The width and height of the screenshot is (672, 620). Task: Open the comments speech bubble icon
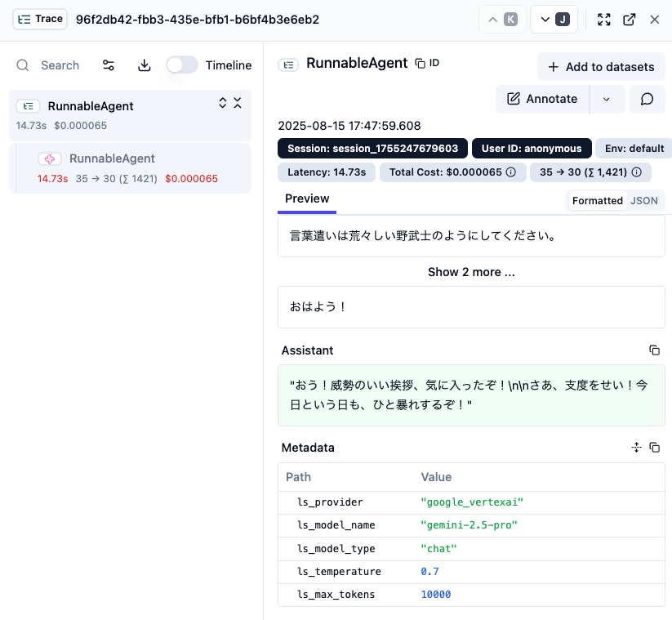647,99
